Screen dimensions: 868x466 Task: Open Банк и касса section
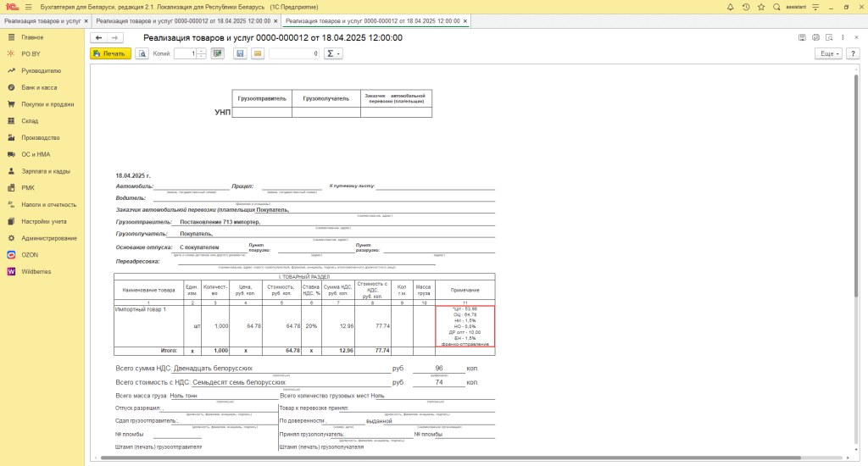42,87
